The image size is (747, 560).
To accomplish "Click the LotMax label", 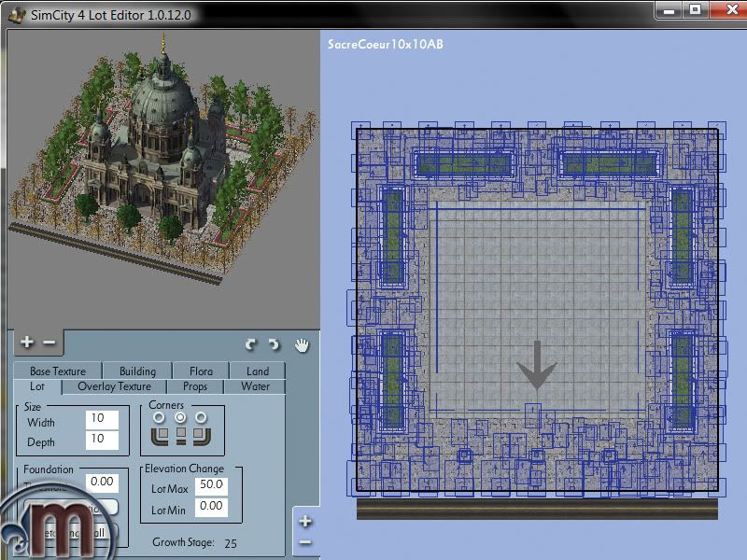I will (170, 489).
